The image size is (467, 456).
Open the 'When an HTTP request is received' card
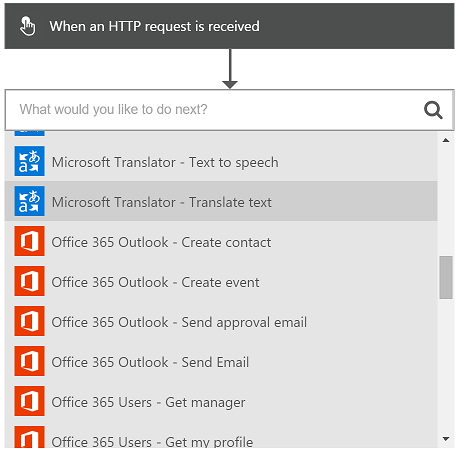(229, 26)
